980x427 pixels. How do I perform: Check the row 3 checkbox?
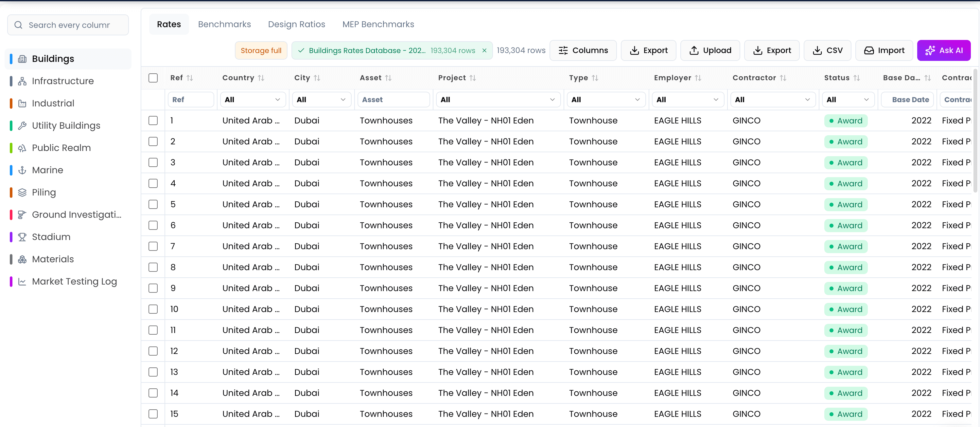pos(153,163)
